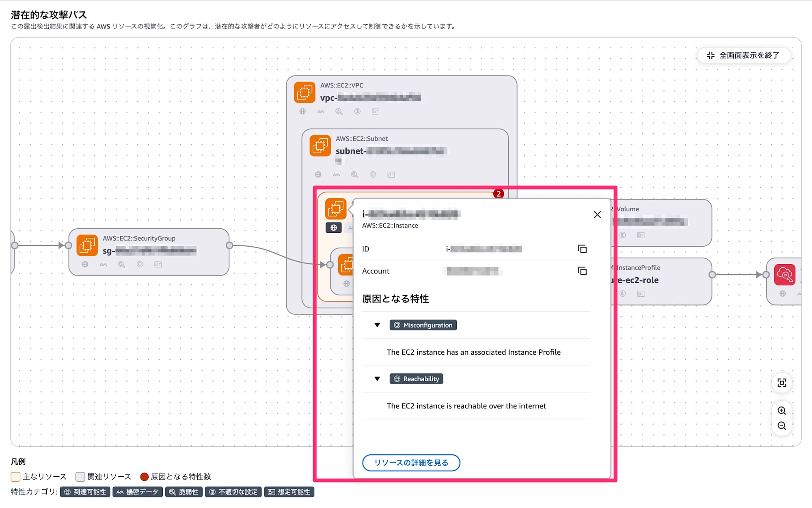
Task: Click SecurityGroup reachability globe icon
Action: pos(85,264)
